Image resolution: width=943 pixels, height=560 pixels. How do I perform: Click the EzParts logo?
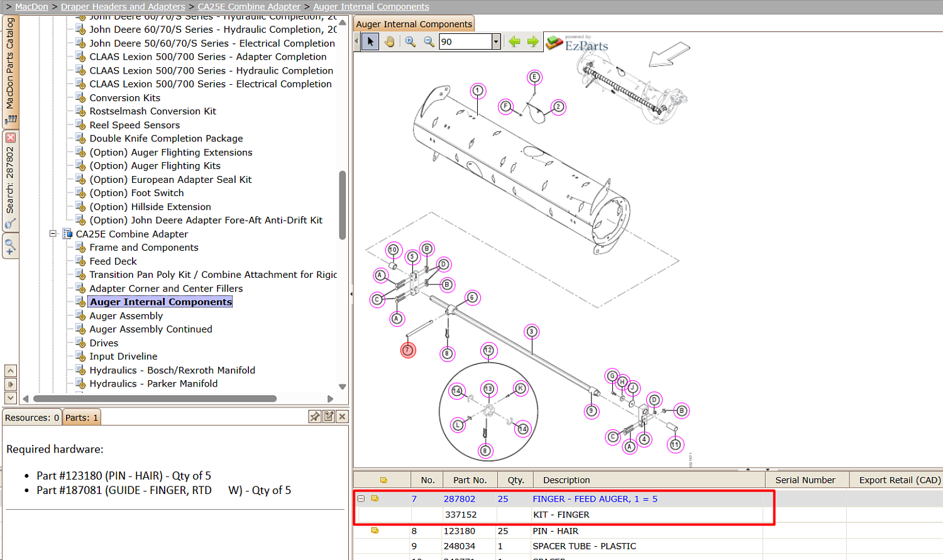(577, 43)
